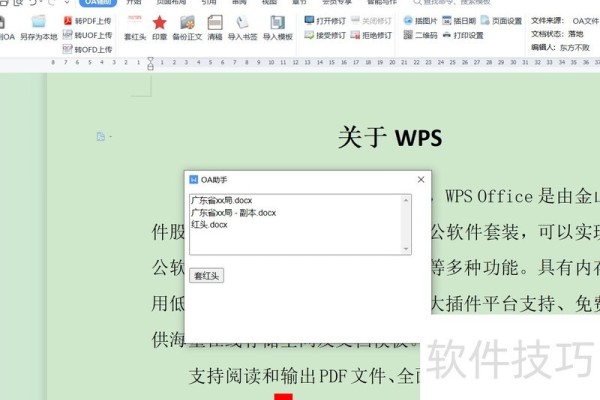
Task: Click the small document icon beside the title
Action: (x=101, y=137)
